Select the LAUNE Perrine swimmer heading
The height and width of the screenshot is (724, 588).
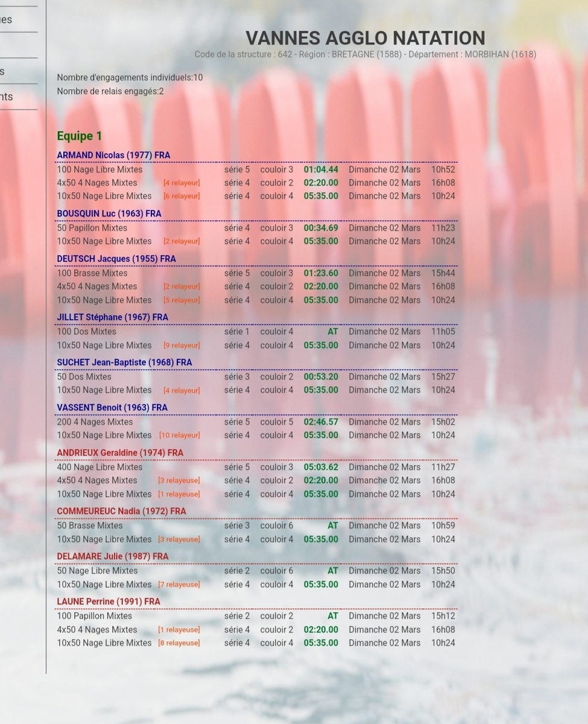coord(109,602)
